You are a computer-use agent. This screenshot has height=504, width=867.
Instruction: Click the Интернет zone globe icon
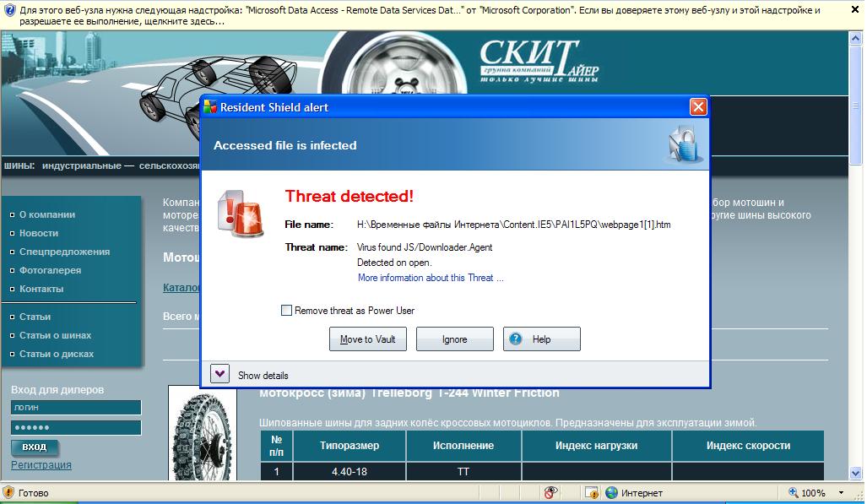pyautogui.click(x=611, y=492)
